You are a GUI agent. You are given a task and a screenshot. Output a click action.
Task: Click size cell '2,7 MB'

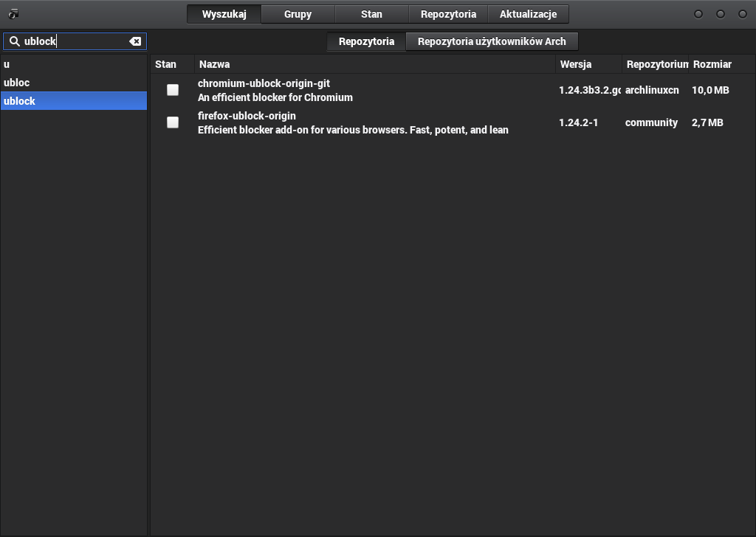click(x=707, y=122)
